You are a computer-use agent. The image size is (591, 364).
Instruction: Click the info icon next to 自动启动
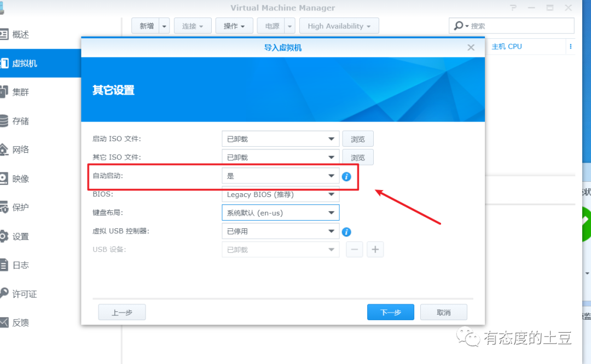coord(346,177)
